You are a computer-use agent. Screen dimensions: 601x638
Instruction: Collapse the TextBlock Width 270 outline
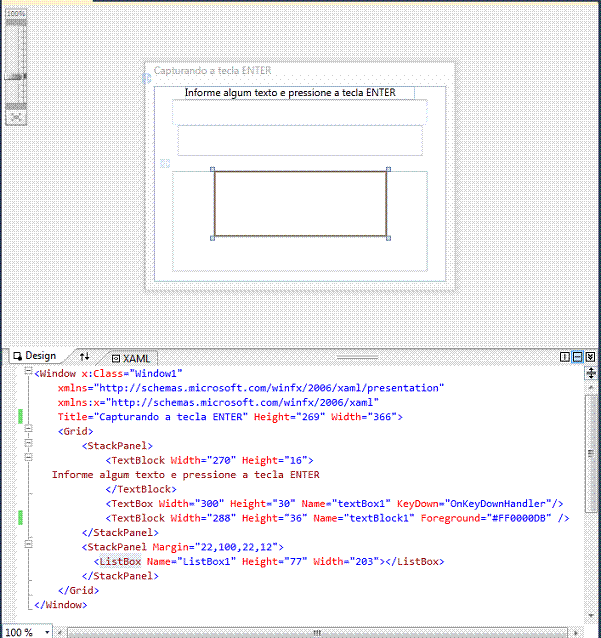[28, 457]
